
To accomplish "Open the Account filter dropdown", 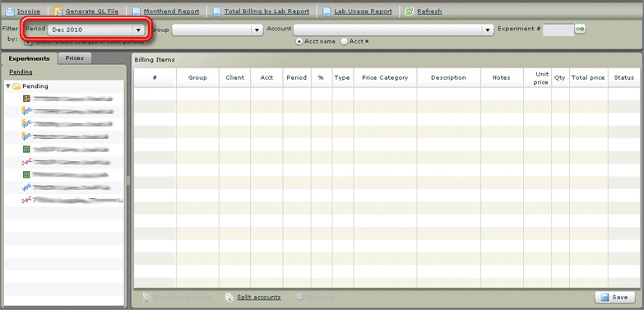I will click(x=393, y=30).
